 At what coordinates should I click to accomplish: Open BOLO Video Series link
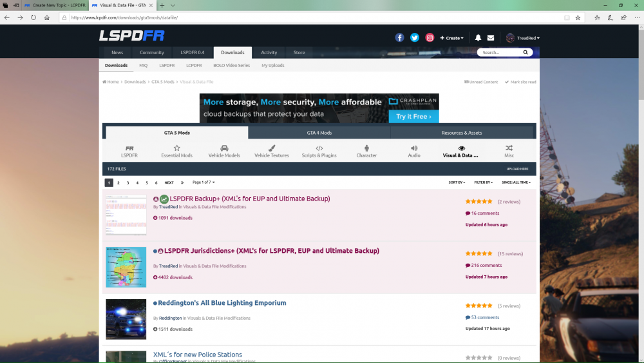tap(231, 65)
